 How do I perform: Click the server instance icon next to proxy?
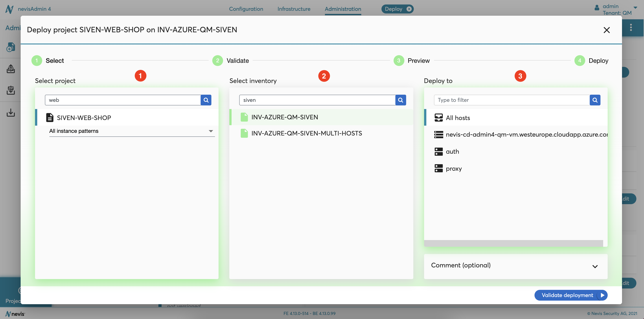click(438, 168)
